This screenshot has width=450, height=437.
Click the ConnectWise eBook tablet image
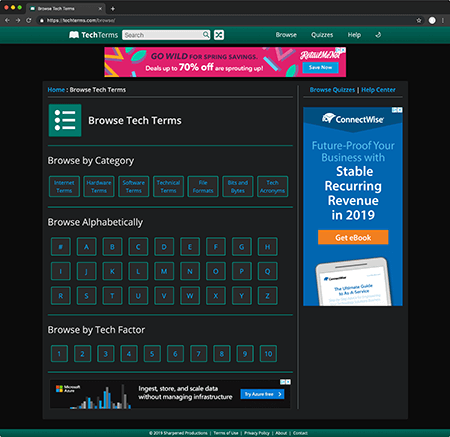tap(353, 282)
